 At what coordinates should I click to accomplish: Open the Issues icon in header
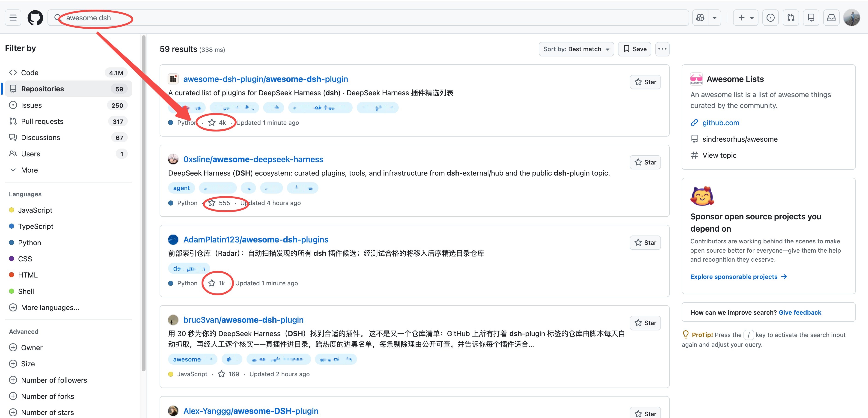click(770, 18)
